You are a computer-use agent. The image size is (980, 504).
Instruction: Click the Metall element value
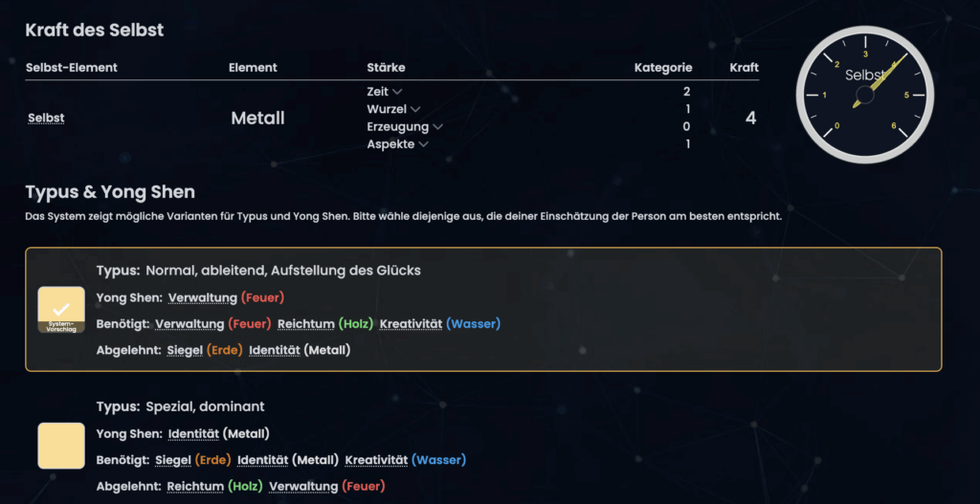pos(257,118)
